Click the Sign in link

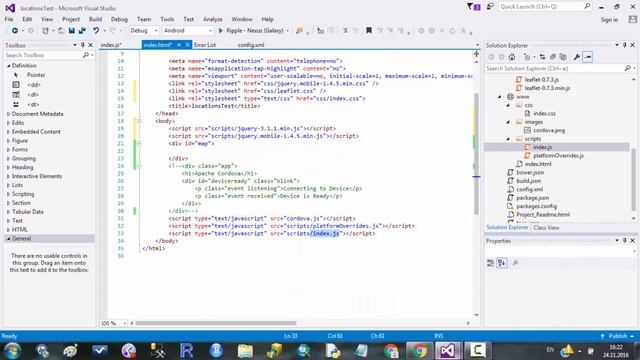609,20
